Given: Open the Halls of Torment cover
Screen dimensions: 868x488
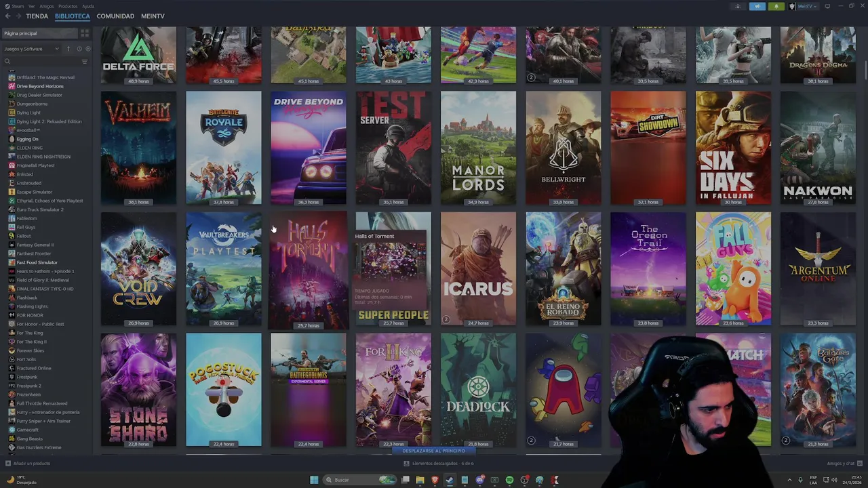Looking at the screenshot, I should tap(309, 270).
